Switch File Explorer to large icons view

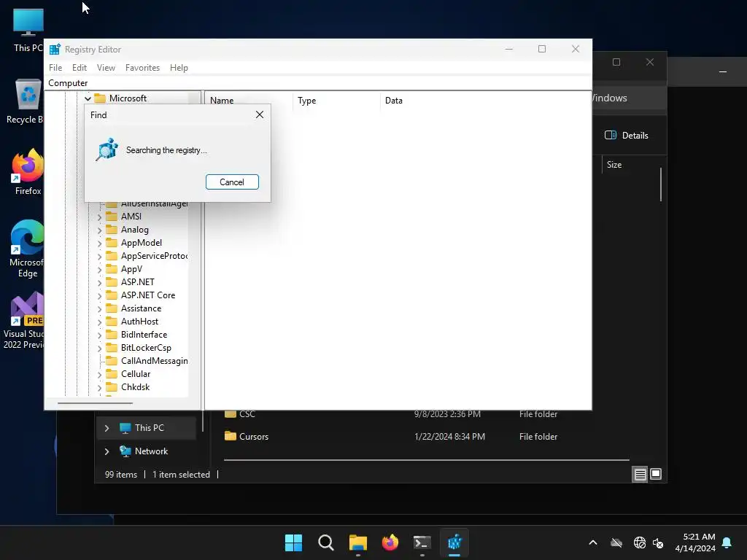[656, 474]
